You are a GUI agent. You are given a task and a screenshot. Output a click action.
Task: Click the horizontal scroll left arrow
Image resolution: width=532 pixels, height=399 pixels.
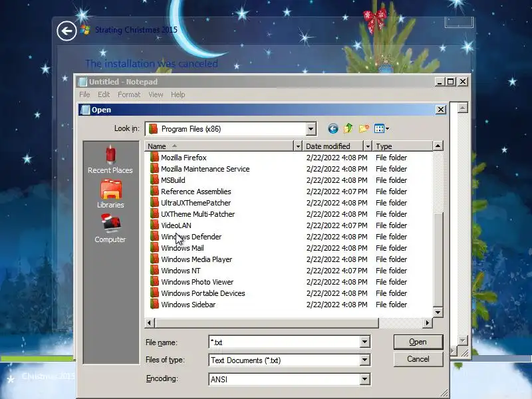pyautogui.click(x=150, y=323)
